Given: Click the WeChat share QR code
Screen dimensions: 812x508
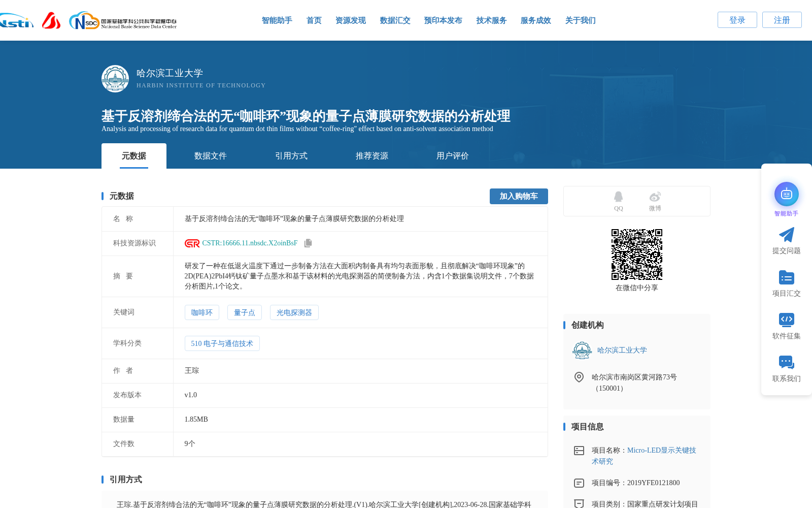Looking at the screenshot, I should click(x=637, y=255).
